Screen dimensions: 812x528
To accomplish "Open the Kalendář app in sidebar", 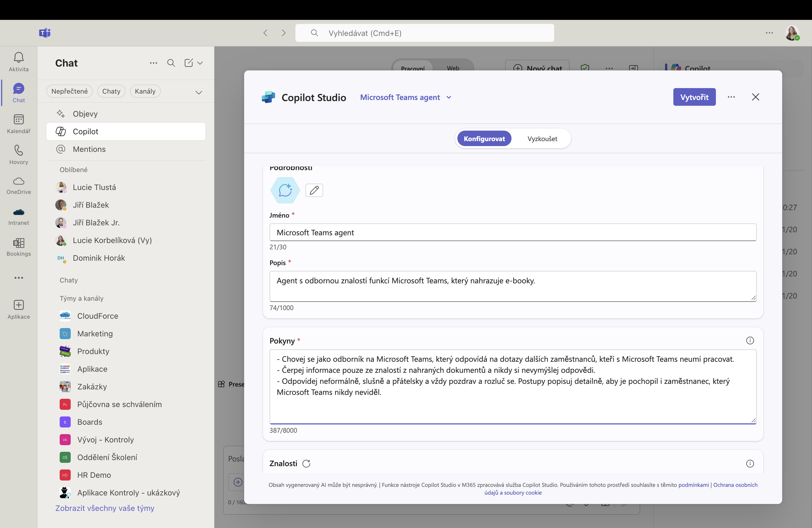I will [x=19, y=124].
